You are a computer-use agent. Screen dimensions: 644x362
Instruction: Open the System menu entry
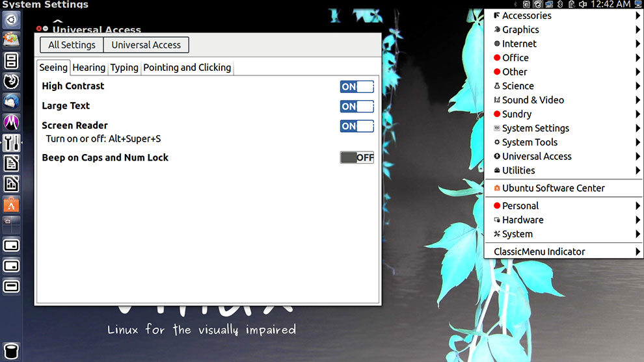pos(564,234)
